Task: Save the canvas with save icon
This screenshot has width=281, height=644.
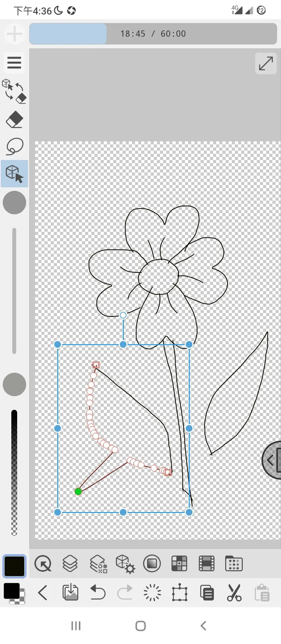Action: 70,592
